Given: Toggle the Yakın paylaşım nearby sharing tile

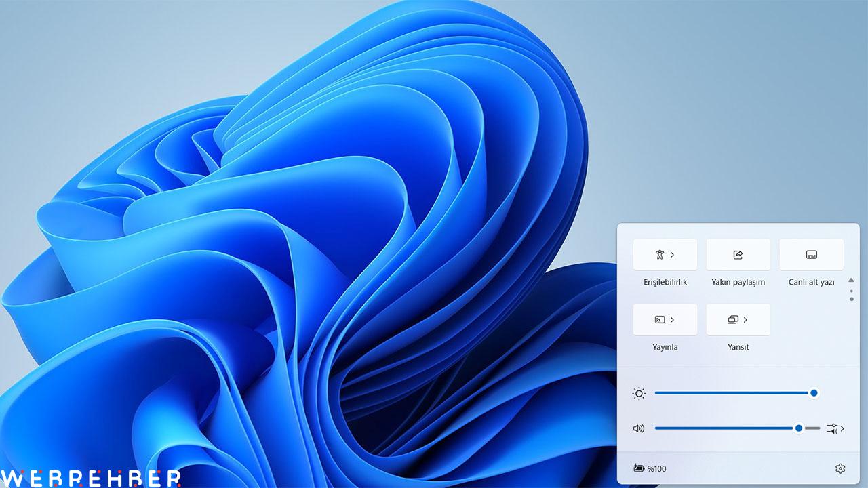Looking at the screenshot, I should coord(738,255).
